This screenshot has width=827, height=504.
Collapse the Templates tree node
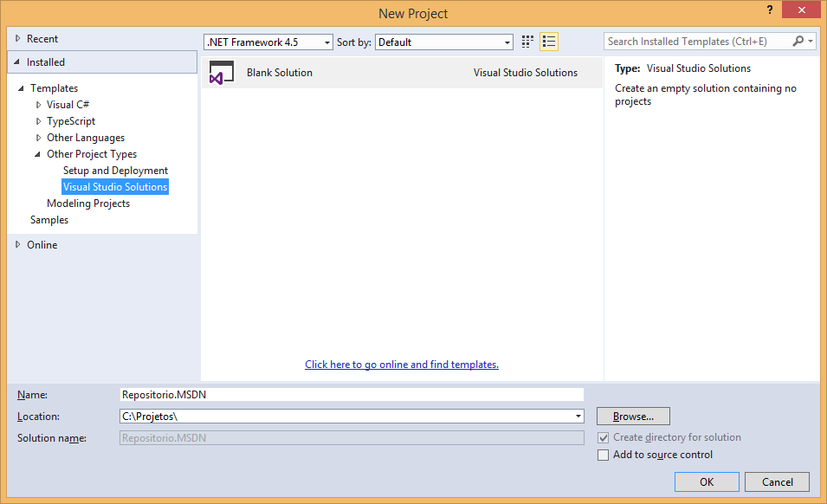point(21,88)
